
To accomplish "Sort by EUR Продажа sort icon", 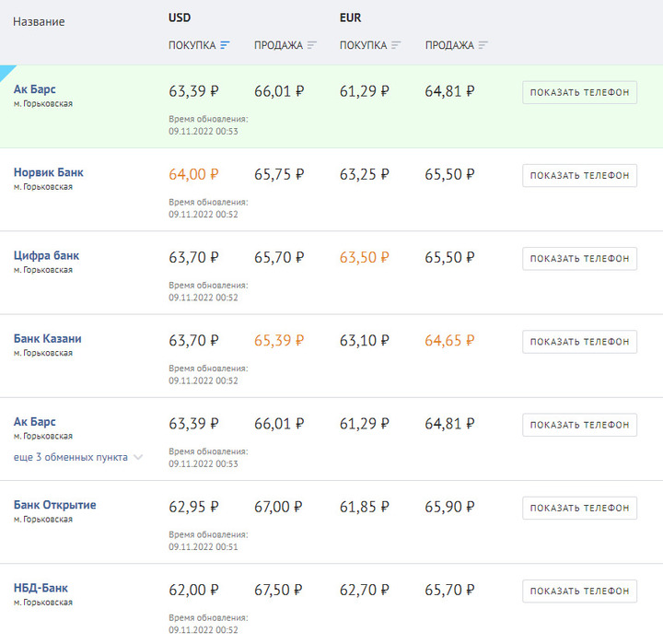I will click(483, 45).
